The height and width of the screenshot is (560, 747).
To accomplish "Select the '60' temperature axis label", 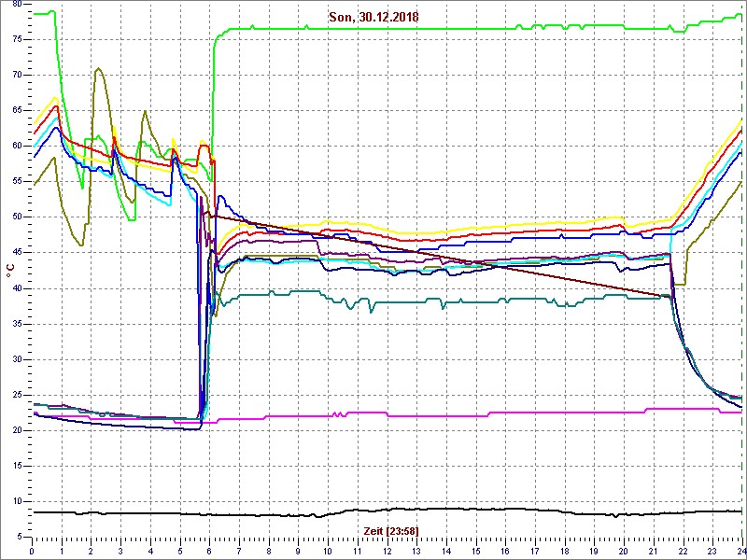I will coord(17,147).
